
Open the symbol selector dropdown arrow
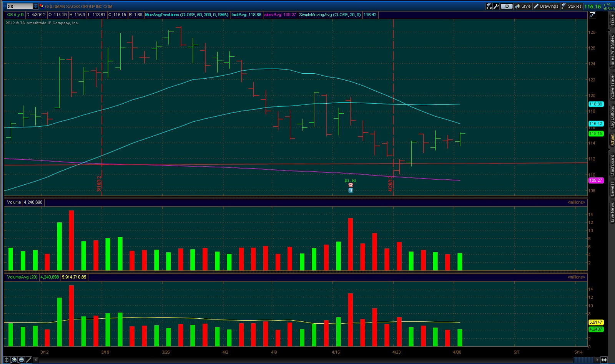point(36,7)
